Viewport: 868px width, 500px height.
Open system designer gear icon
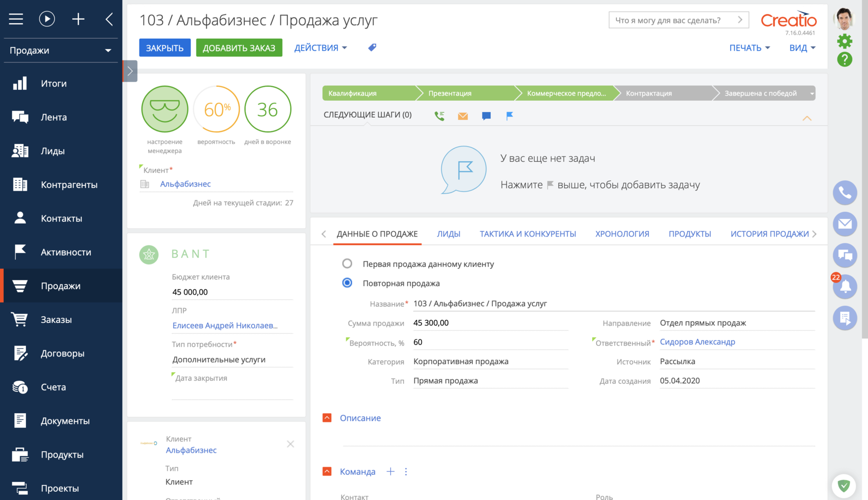point(845,41)
